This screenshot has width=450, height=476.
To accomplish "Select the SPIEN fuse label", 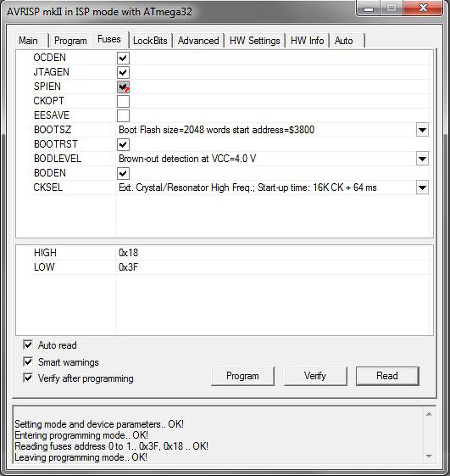I will [x=47, y=86].
